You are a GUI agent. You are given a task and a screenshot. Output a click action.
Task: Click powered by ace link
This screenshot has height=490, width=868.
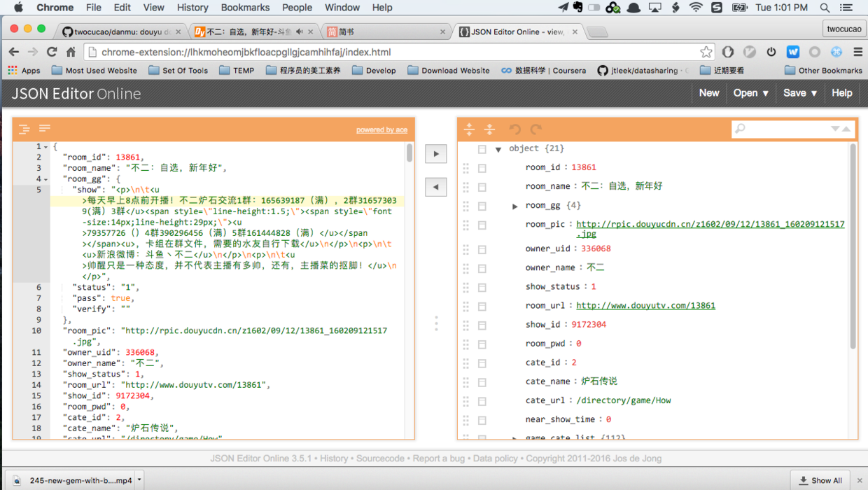[x=381, y=130]
